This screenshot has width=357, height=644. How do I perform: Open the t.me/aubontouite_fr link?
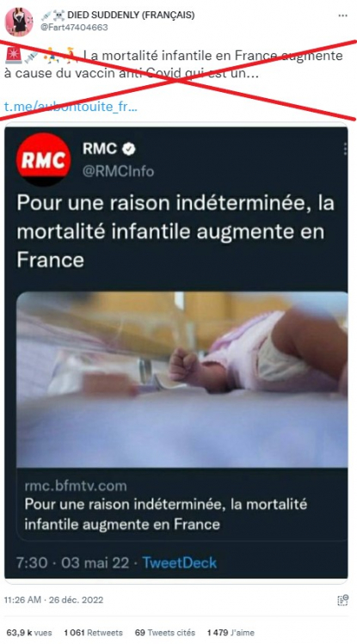click(x=71, y=107)
